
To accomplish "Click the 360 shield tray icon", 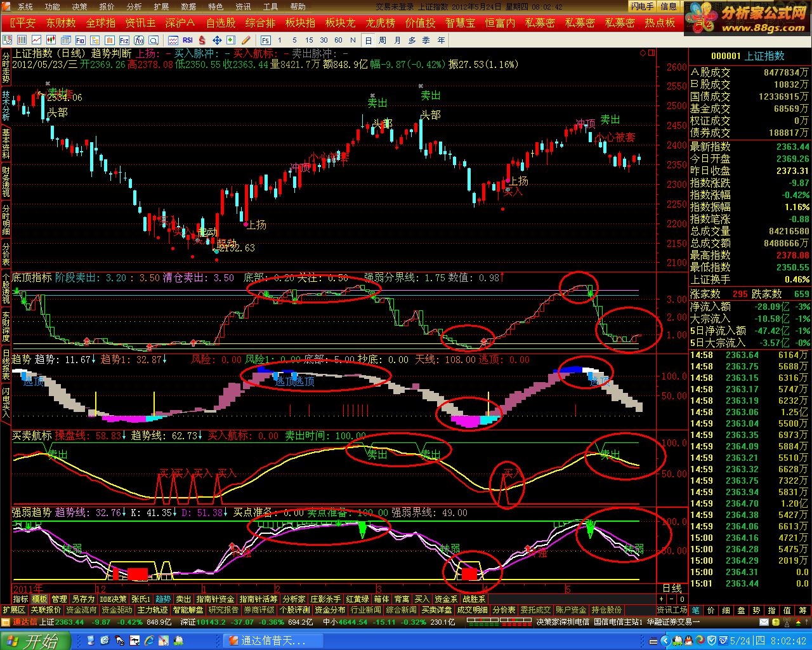I will click(712, 640).
